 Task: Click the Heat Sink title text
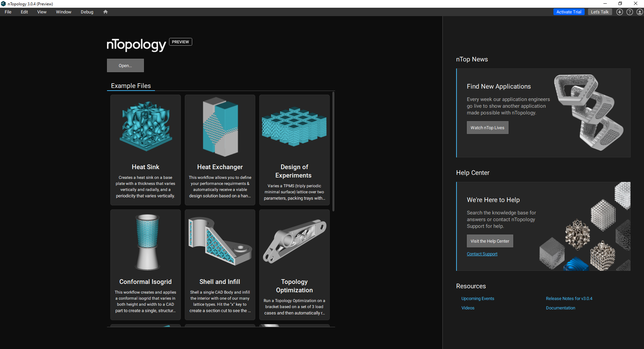(x=146, y=167)
